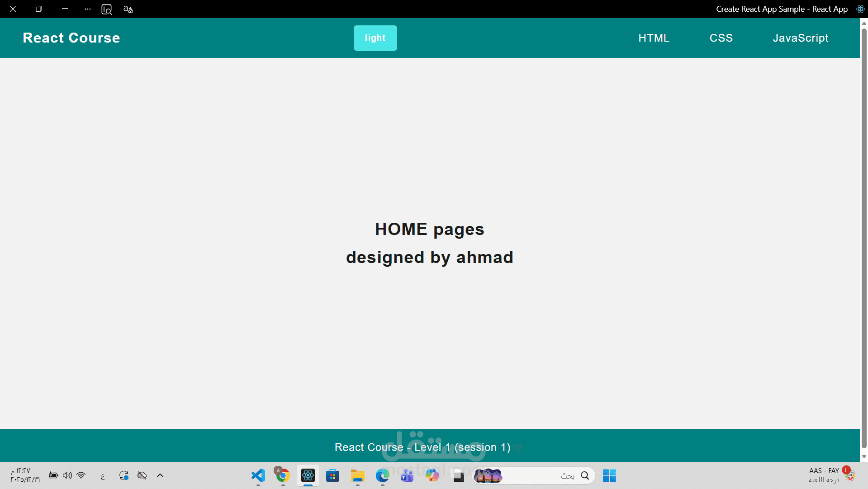Viewport: 868px width, 489px height.
Task: Toggle the light theme button
Action: (x=375, y=38)
